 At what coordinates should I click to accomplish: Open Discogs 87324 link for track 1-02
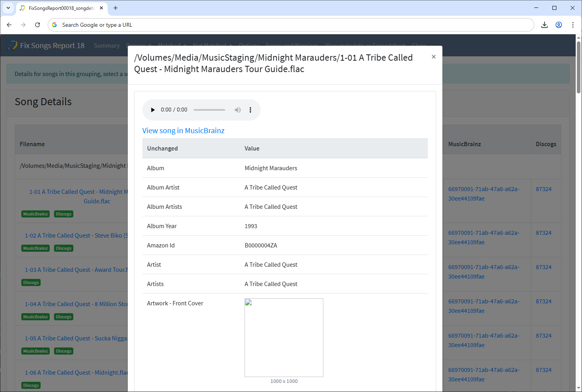pyautogui.click(x=543, y=233)
